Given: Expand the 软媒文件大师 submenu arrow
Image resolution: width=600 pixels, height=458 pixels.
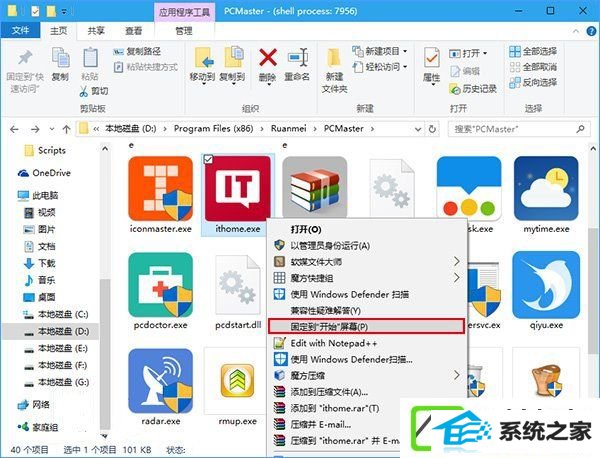Looking at the screenshot, I should (x=457, y=261).
